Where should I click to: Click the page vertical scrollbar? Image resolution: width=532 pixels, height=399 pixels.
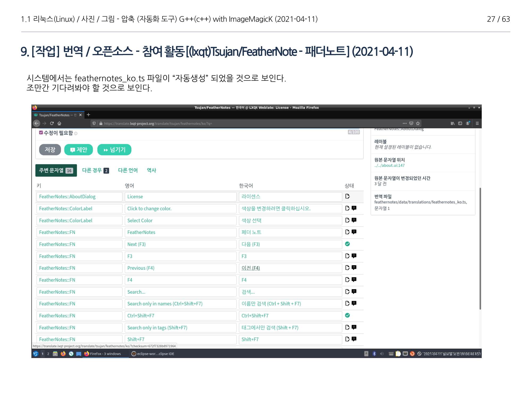tap(480, 248)
